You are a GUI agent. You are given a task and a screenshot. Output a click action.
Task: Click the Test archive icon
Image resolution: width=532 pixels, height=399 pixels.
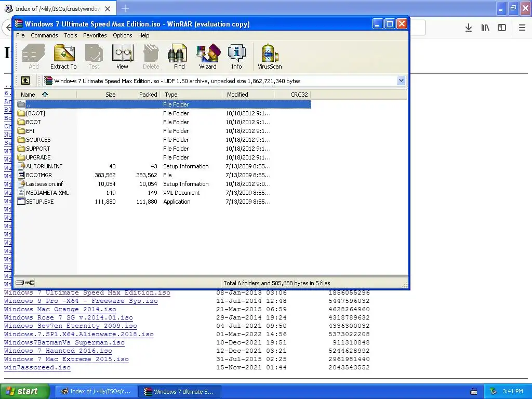[x=94, y=57]
